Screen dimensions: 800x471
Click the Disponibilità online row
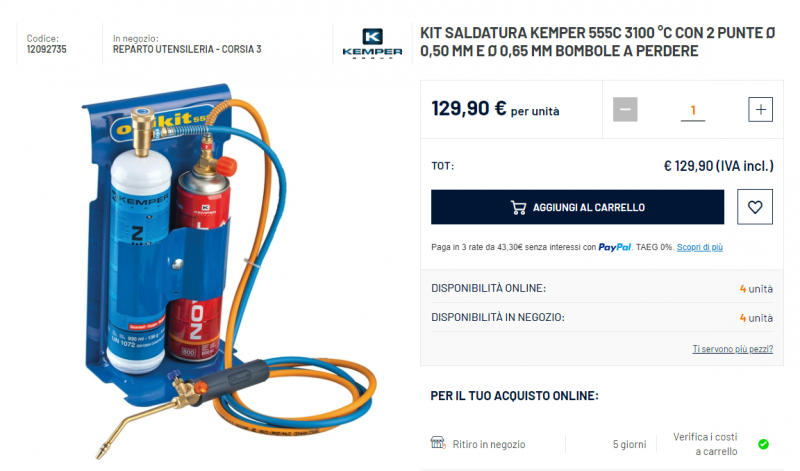point(602,288)
